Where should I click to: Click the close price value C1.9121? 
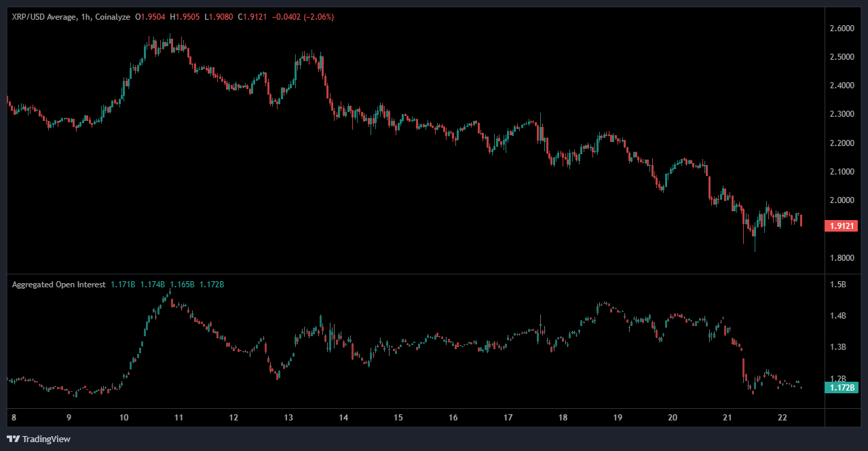[252, 16]
